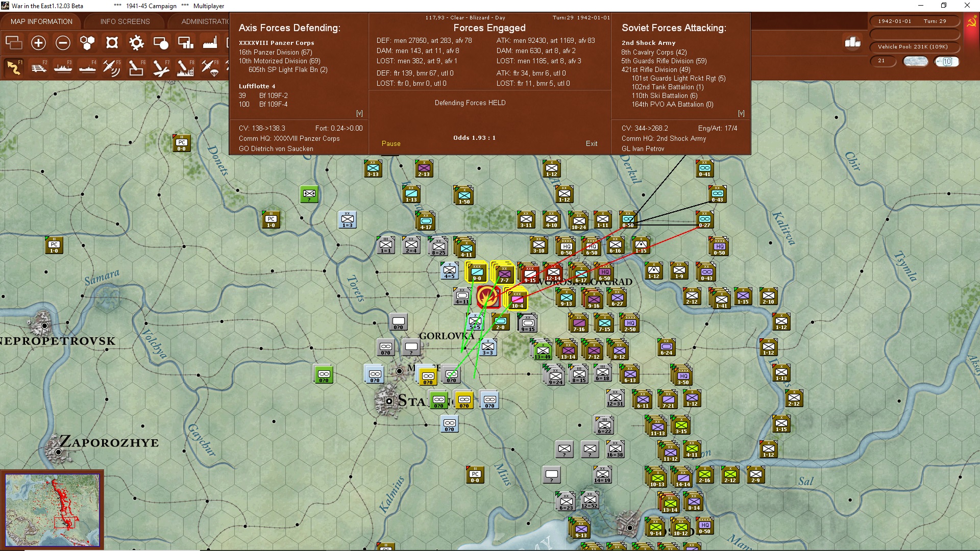This screenshot has height=551, width=980.
Task: Zoom in with the plus icon
Action: [38, 43]
